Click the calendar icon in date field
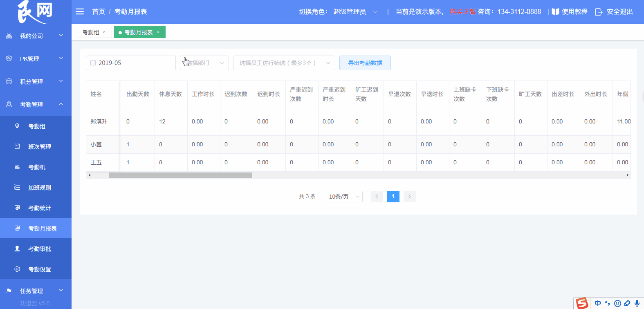This screenshot has height=309, width=644. pos(93,63)
